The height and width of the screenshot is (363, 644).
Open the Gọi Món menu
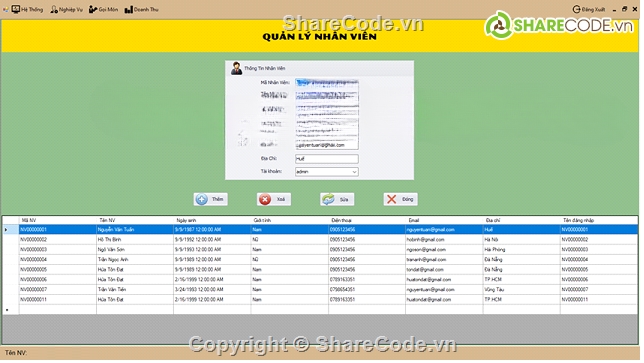104,9
